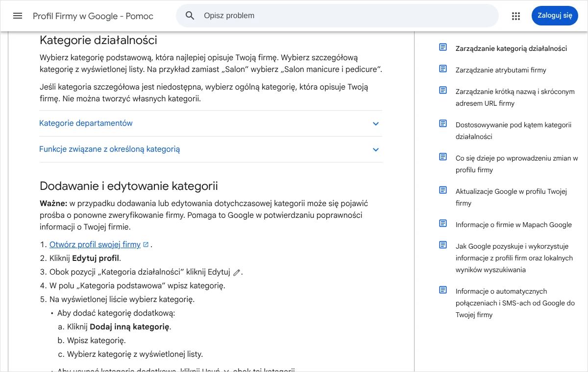588x372 pixels.
Task: Open Kategorie departamentów section
Action: [211, 123]
